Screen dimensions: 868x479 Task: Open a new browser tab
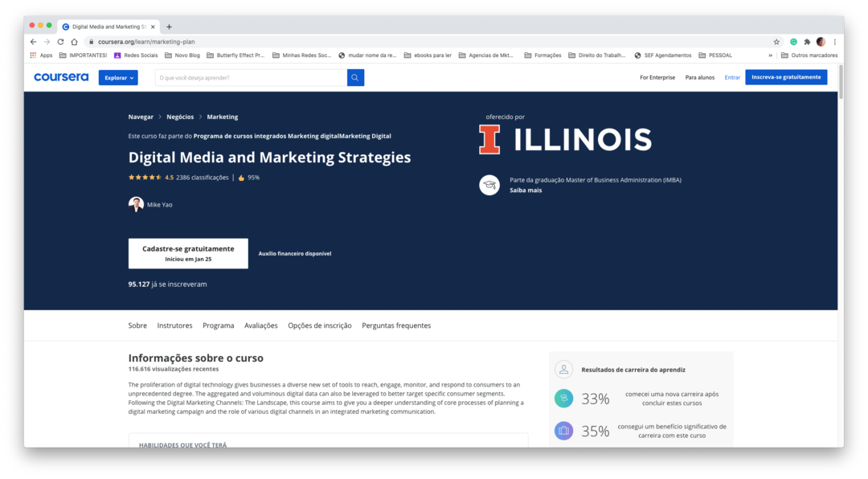pos(169,27)
